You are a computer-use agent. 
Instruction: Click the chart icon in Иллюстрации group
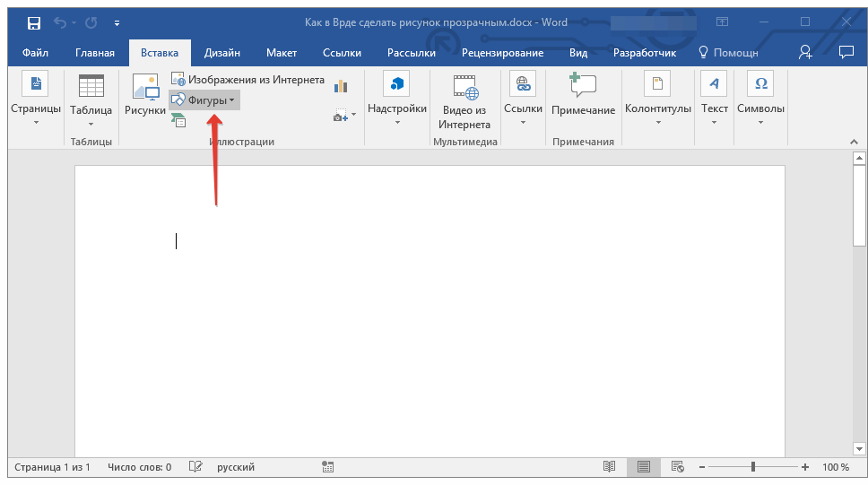pyautogui.click(x=341, y=86)
